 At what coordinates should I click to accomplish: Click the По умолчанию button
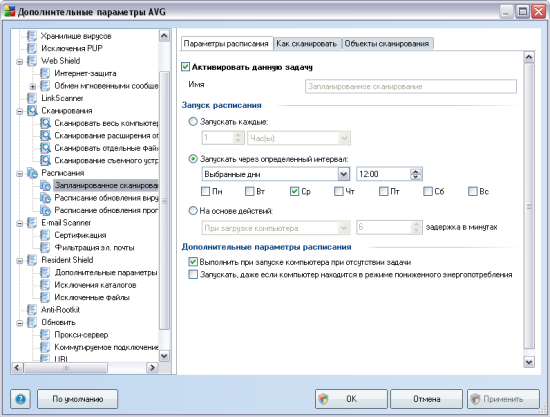(78, 399)
